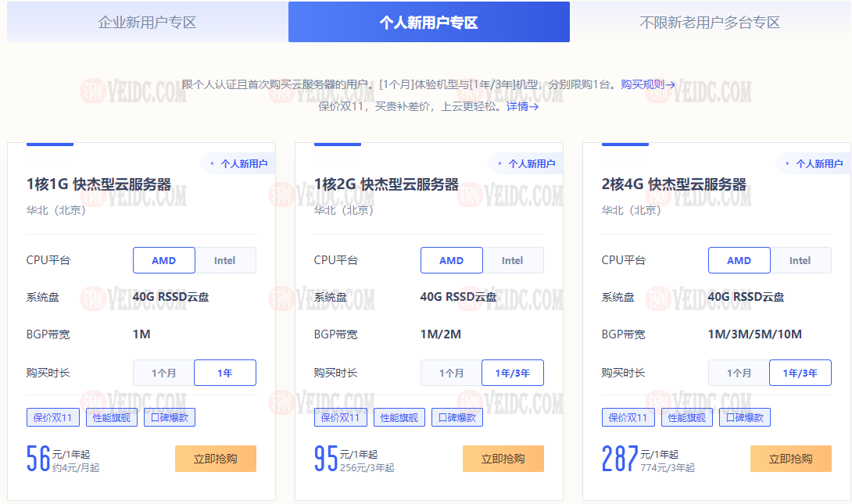
Task: Click 性能旗舰 tag on 1核2G card
Action: tap(399, 417)
